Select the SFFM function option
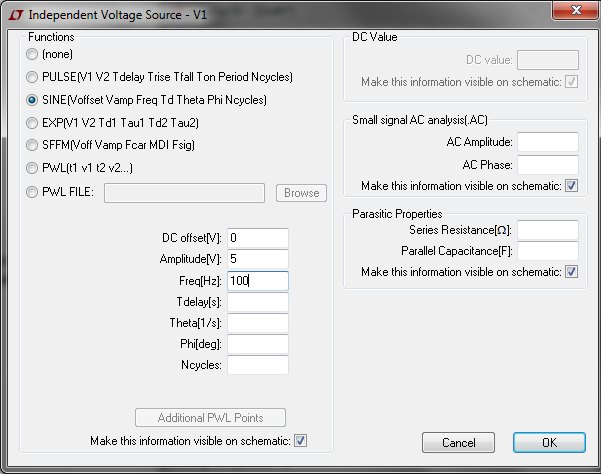Image resolution: width=601 pixels, height=474 pixels. click(32, 145)
